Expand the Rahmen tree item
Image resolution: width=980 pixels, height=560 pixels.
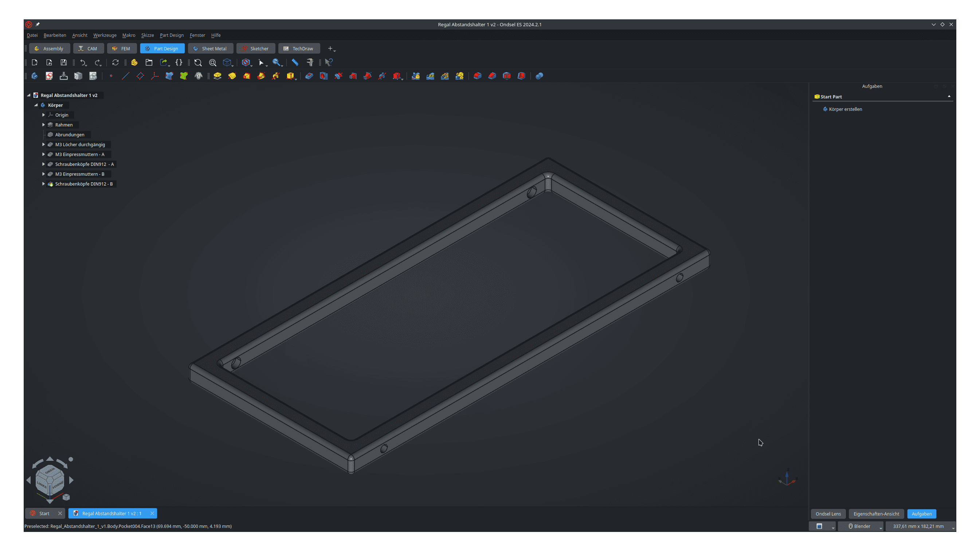coord(43,125)
